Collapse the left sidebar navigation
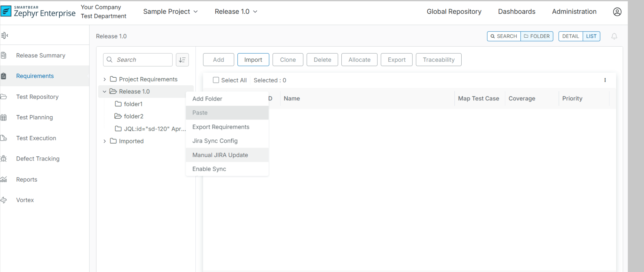The height and width of the screenshot is (272, 644). [x=4, y=35]
